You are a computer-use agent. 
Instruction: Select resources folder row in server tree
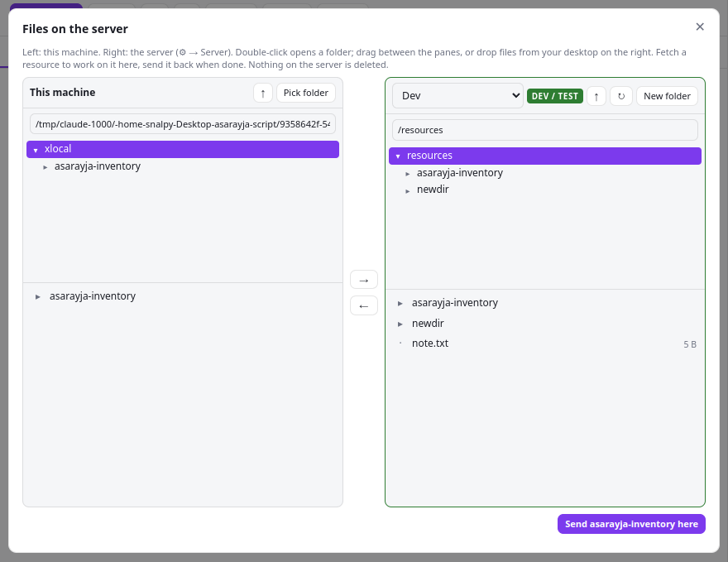point(545,156)
